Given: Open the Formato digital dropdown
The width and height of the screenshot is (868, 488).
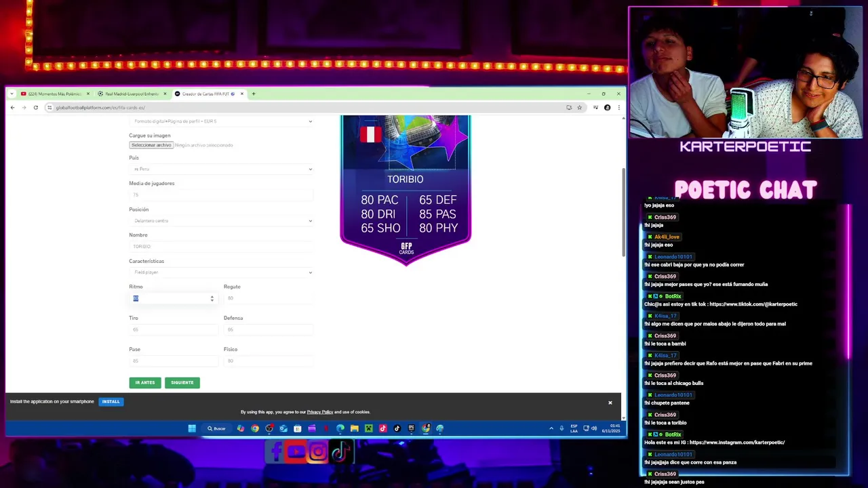Looking at the screenshot, I should [x=221, y=121].
